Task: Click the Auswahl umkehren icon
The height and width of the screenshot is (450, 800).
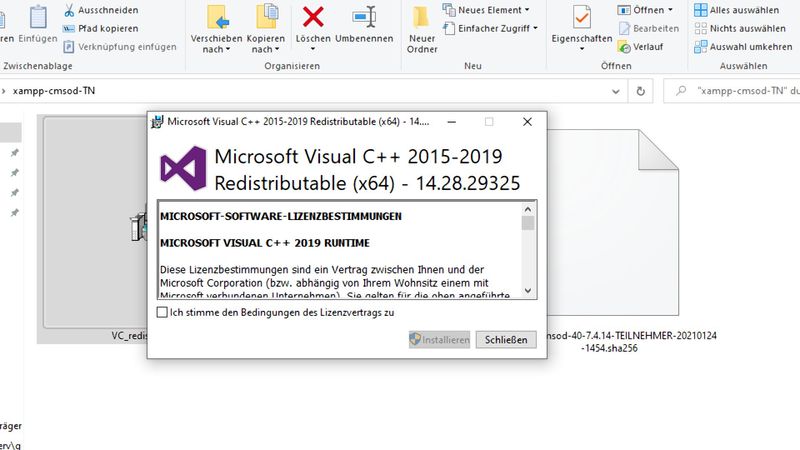Action: 701,47
